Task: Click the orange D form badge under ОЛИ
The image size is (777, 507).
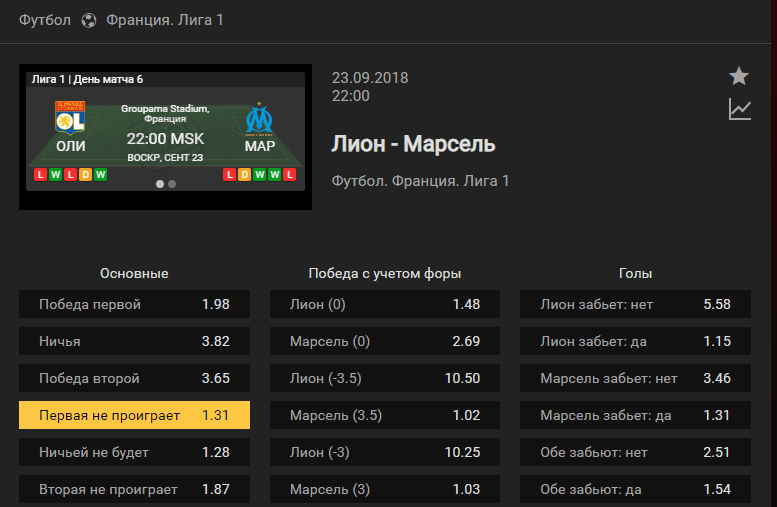Action: (85, 174)
